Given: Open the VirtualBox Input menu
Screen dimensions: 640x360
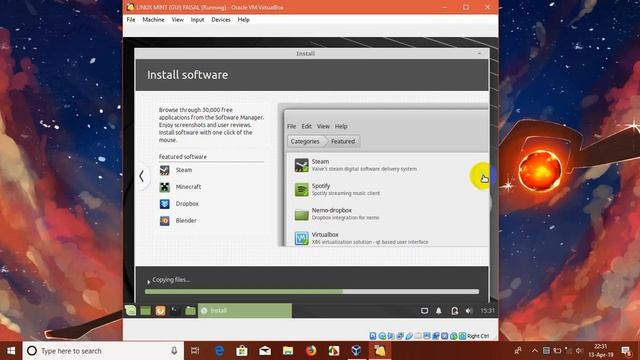Looking at the screenshot, I should point(197,20).
